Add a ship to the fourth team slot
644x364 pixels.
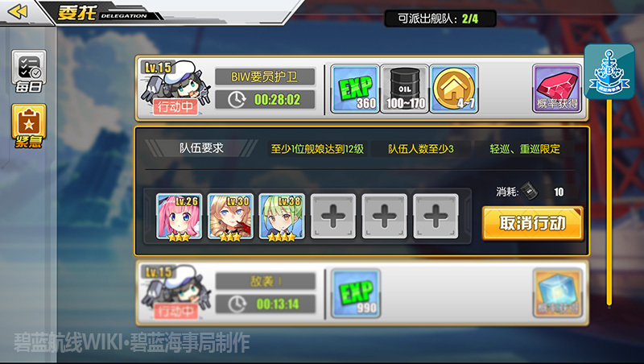tap(333, 217)
